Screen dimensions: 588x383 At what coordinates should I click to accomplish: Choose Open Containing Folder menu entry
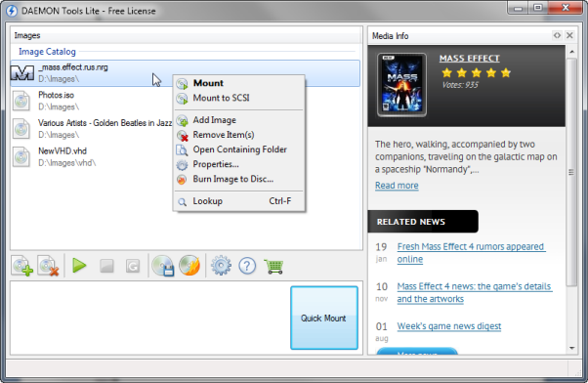pos(239,149)
